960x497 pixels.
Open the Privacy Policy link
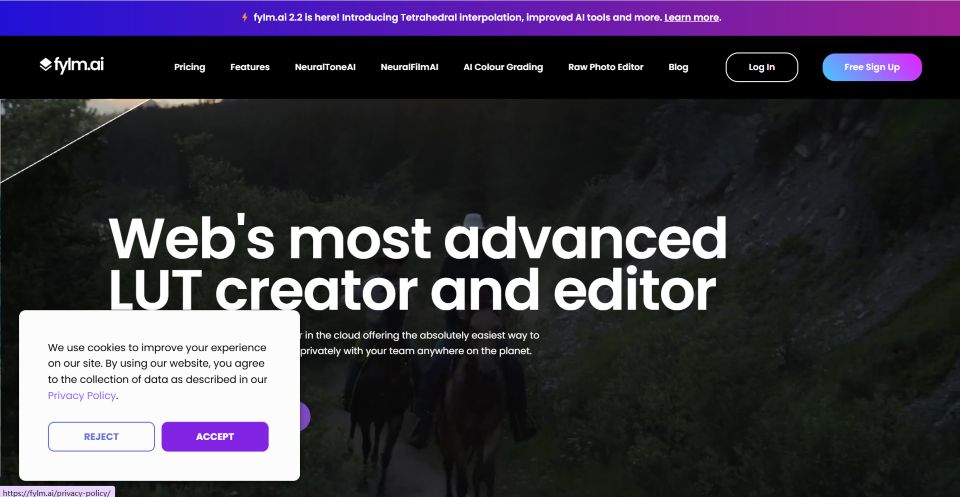point(82,395)
